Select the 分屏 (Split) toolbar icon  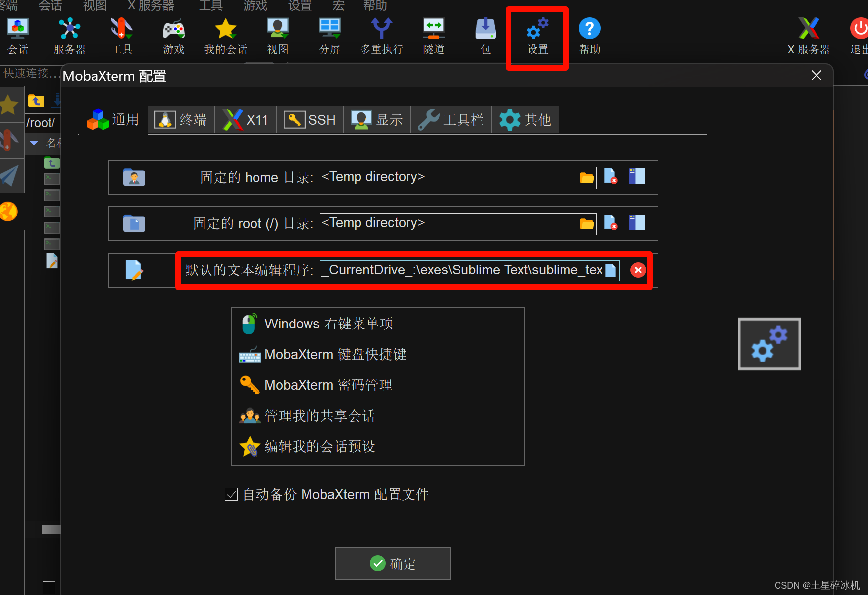pyautogui.click(x=330, y=36)
